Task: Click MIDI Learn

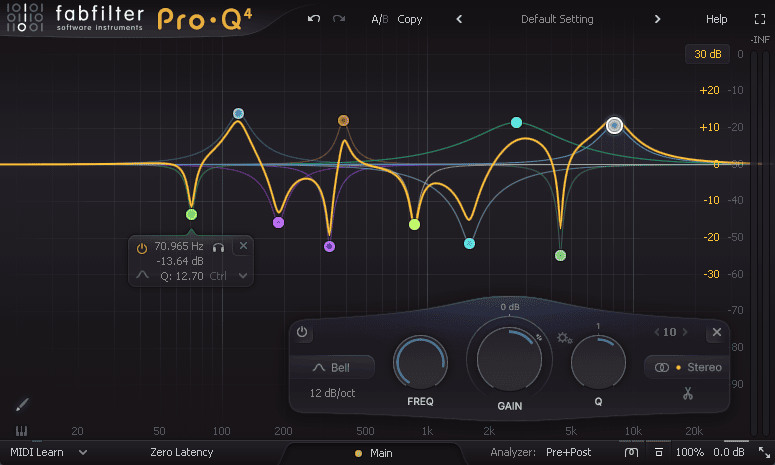Action: tap(37, 452)
